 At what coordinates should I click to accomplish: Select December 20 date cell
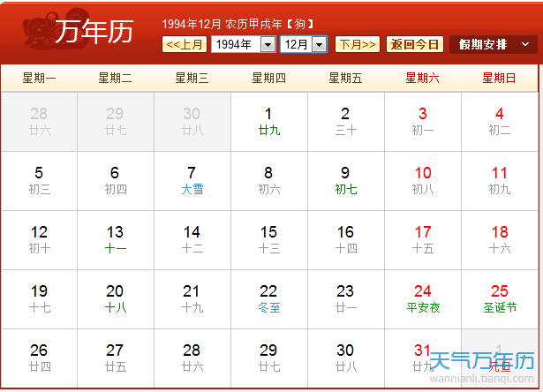(x=115, y=298)
